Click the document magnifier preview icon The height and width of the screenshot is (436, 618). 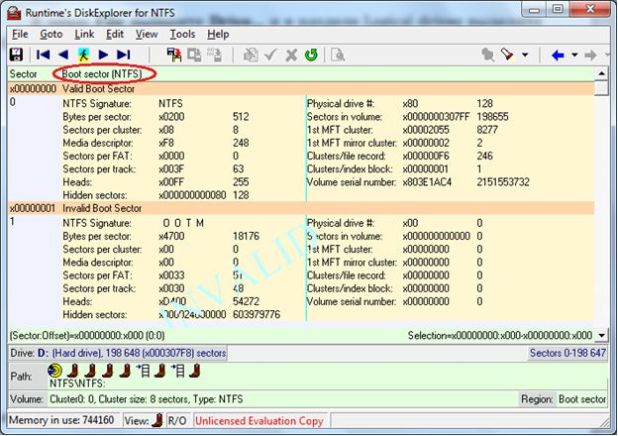[338, 55]
